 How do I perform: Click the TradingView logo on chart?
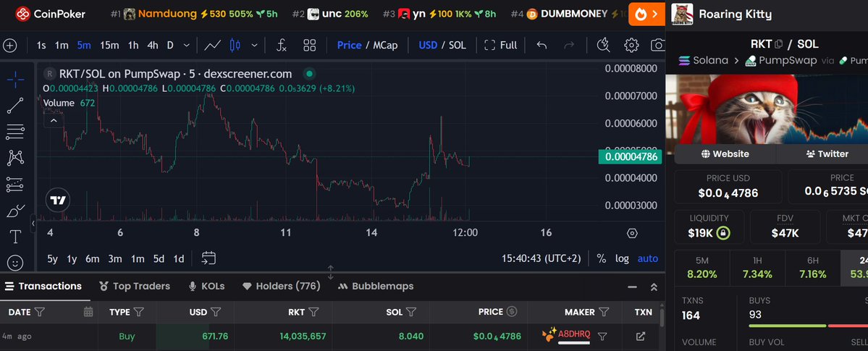[58, 200]
